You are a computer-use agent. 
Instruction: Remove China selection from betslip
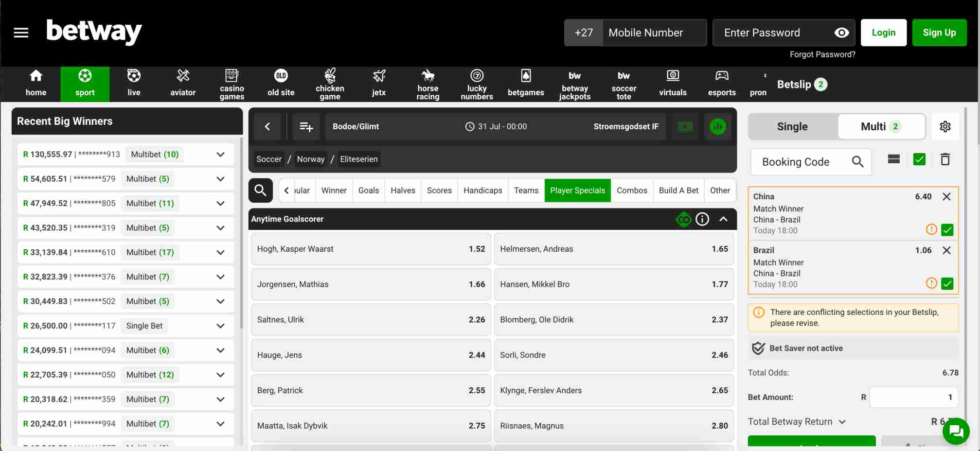click(x=946, y=196)
